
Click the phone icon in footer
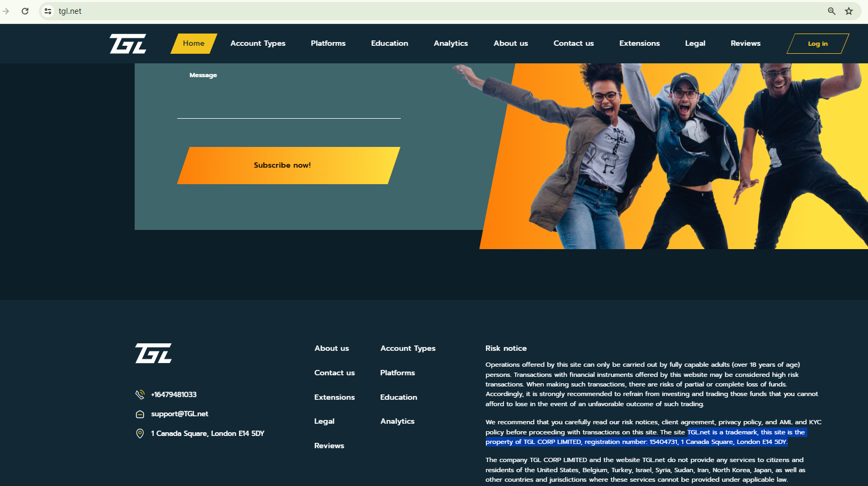(140, 394)
